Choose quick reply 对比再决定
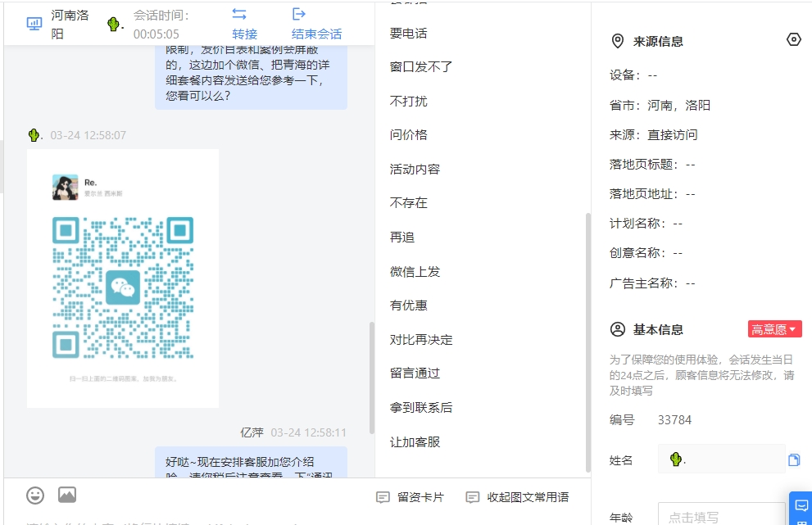The height and width of the screenshot is (525, 812). [x=421, y=340]
